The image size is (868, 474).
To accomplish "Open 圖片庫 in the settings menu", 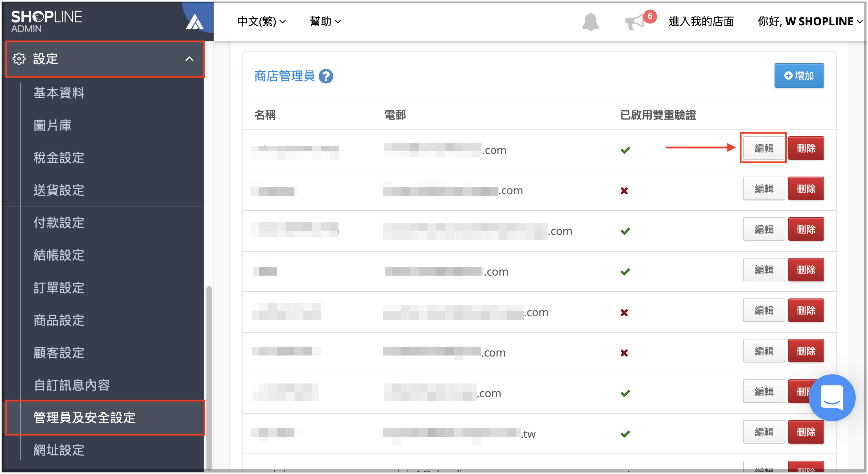I will (53, 125).
